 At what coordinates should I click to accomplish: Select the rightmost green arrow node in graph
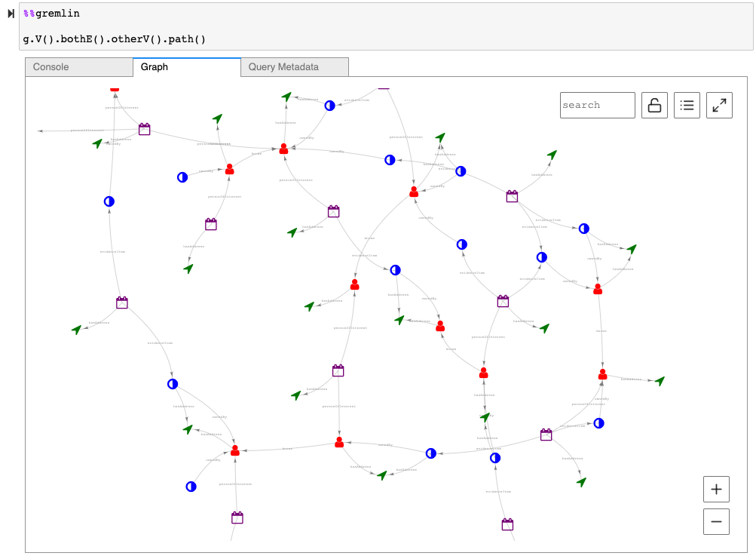click(660, 381)
